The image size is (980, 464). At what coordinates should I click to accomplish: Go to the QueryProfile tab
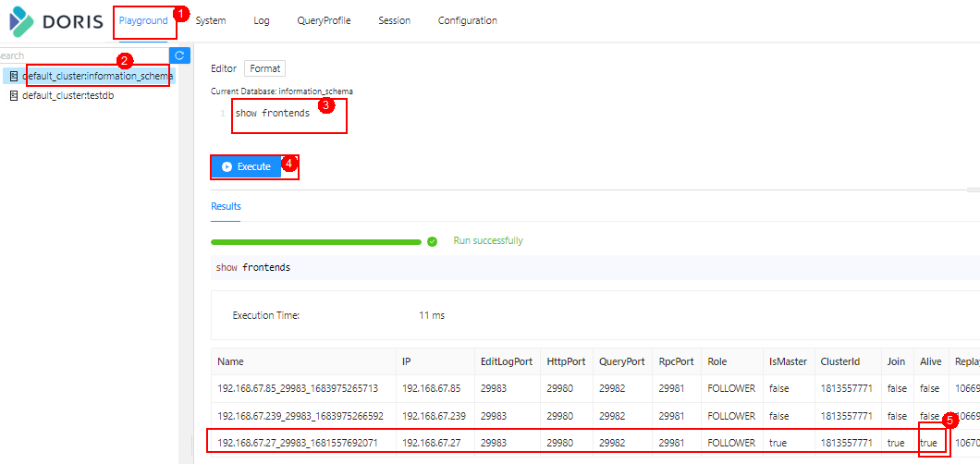click(x=324, y=20)
